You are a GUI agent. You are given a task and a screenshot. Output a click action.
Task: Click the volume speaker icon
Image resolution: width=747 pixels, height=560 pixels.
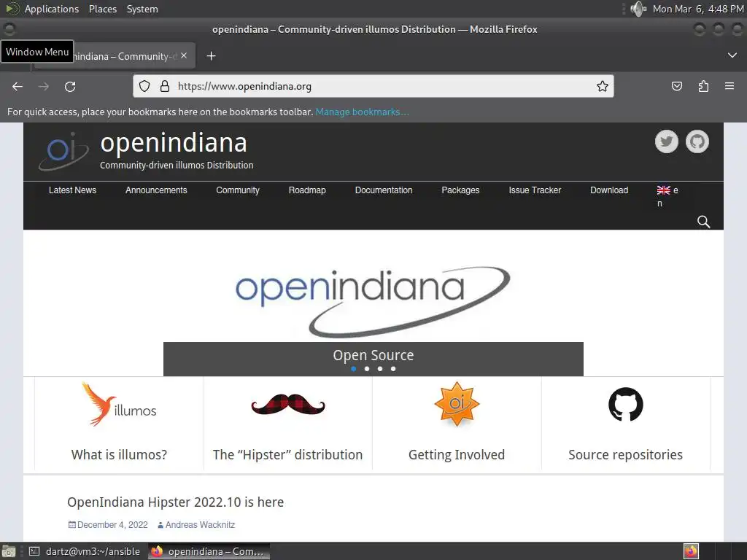point(638,9)
